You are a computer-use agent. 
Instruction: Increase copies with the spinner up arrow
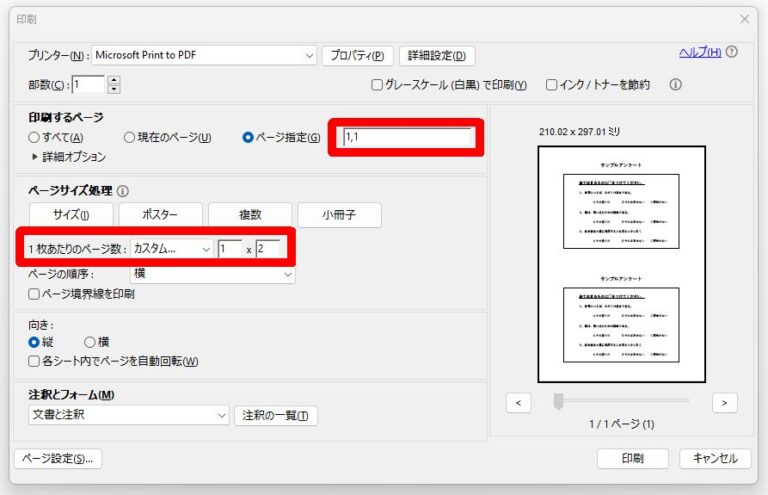pyautogui.click(x=113, y=80)
